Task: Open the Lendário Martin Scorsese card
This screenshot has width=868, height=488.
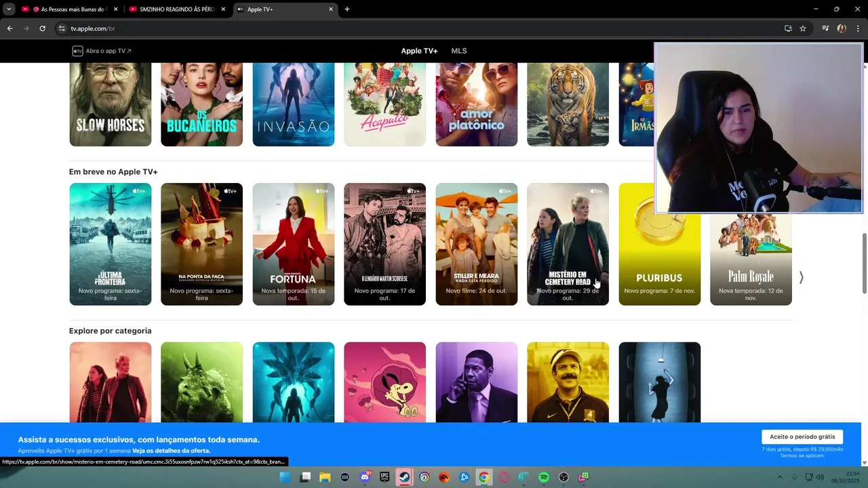Action: click(x=384, y=244)
